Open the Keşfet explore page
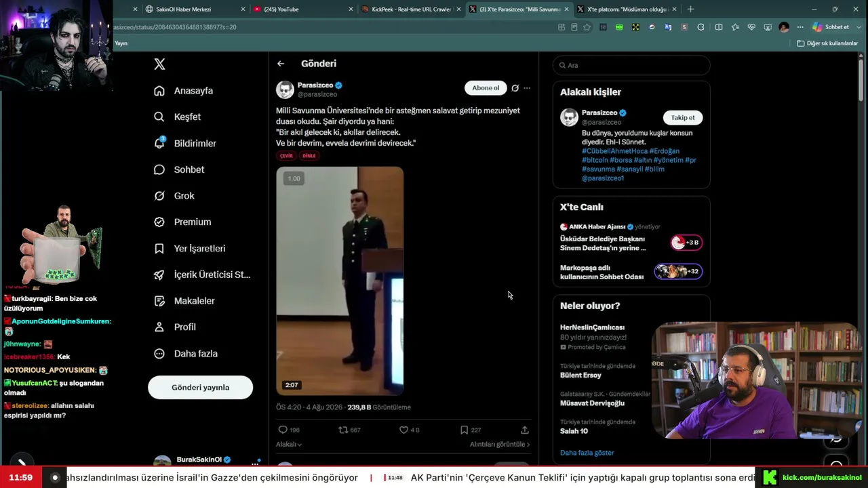 178,117
